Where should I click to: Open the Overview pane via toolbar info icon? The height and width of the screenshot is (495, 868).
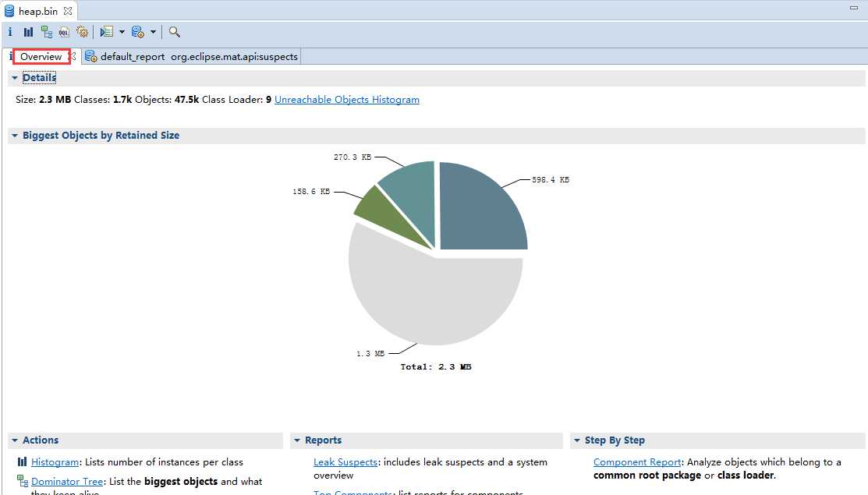click(x=10, y=32)
